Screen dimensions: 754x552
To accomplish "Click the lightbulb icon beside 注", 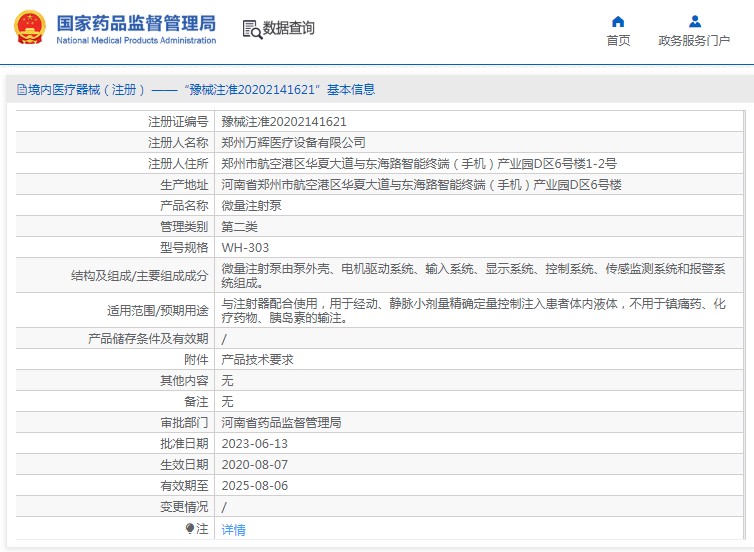I will coord(190,528).
